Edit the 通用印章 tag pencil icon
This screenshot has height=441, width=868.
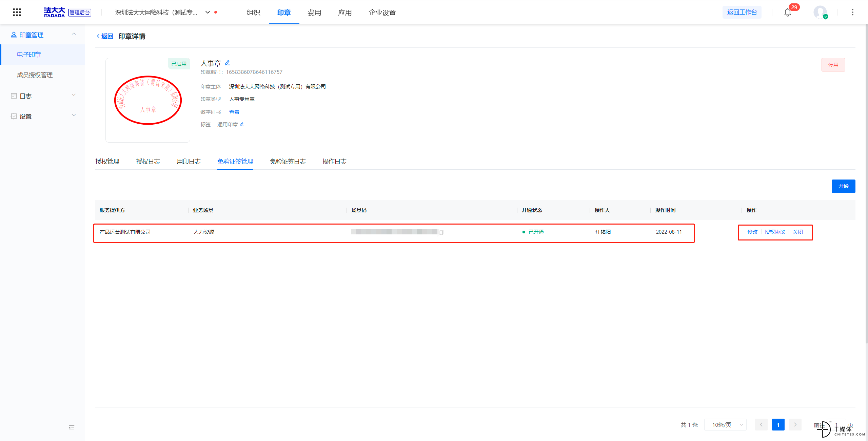(x=242, y=124)
